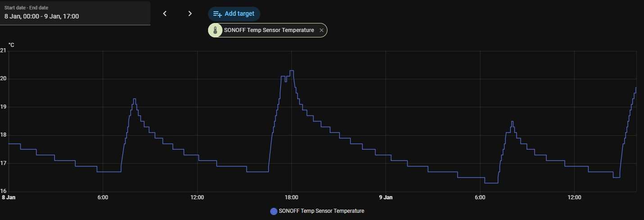Click the Add target list-plus icon
Viewport: 644px width, 220px height.
217,14
